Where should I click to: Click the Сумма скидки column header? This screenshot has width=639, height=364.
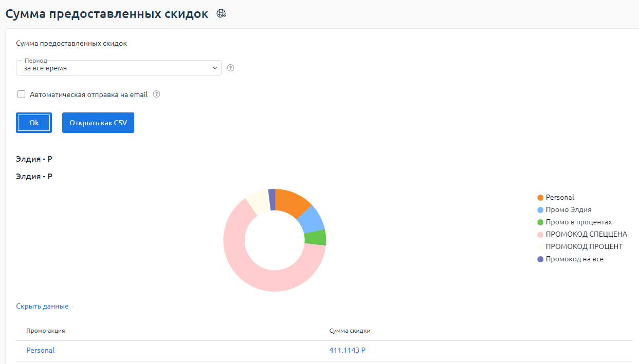350,331
